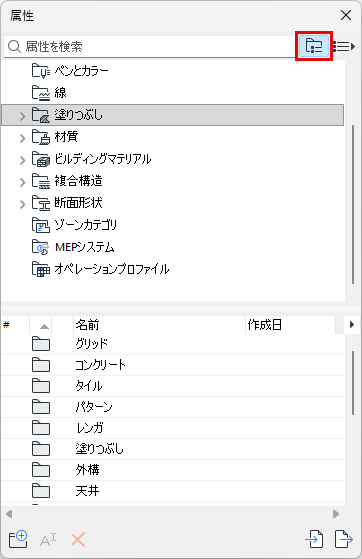
Task: Select the グリッド name text
Action: [x=92, y=344]
